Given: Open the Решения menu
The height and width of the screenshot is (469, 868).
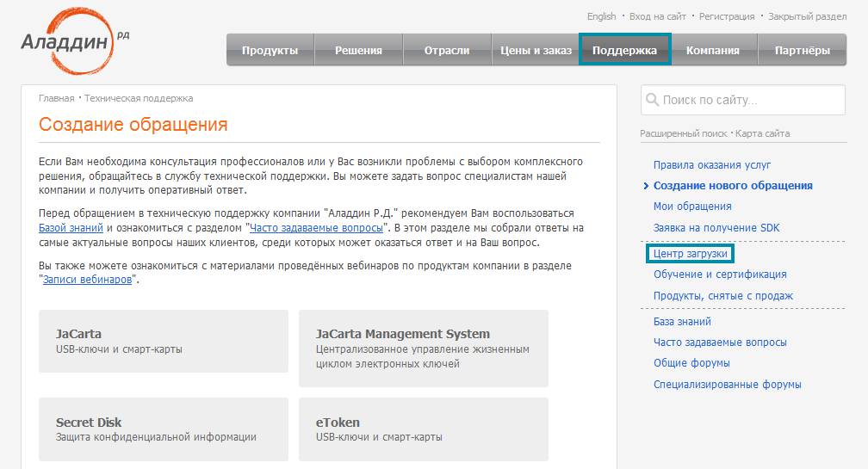Looking at the screenshot, I should [x=358, y=50].
